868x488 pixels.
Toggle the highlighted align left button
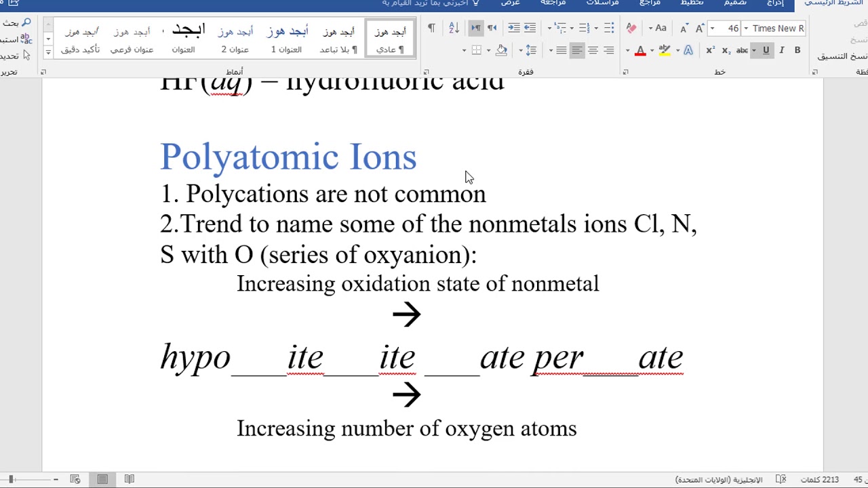[577, 50]
